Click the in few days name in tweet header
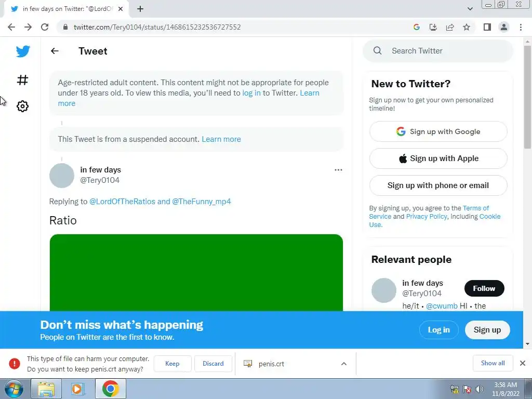This screenshot has height=399, width=532. pyautogui.click(x=100, y=170)
